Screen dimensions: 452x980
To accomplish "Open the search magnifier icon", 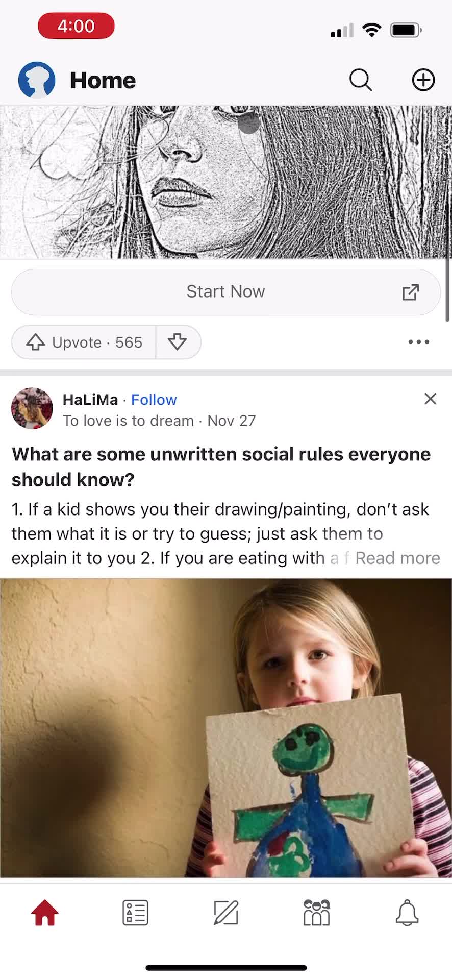I will [361, 80].
